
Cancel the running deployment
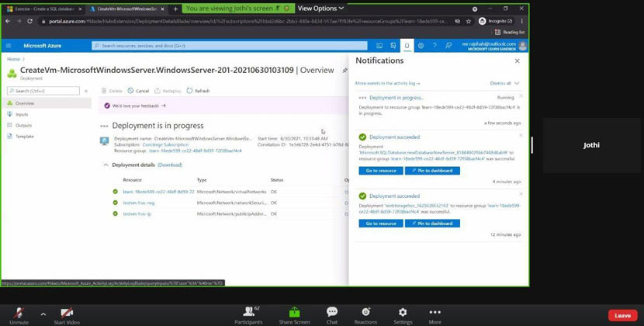138,91
